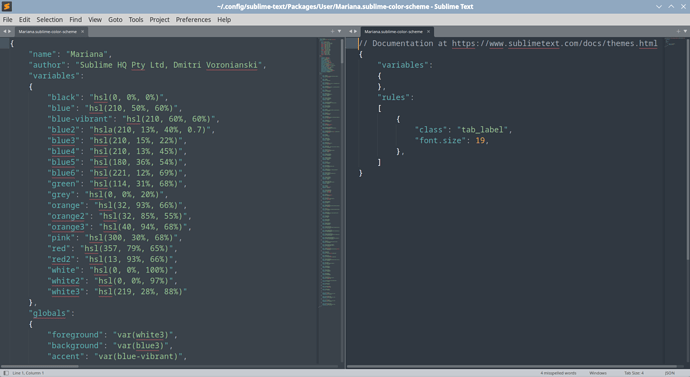This screenshot has height=377, width=690.
Task: Click "accent": "var(blue-vibrant)" line
Action: coord(117,356)
